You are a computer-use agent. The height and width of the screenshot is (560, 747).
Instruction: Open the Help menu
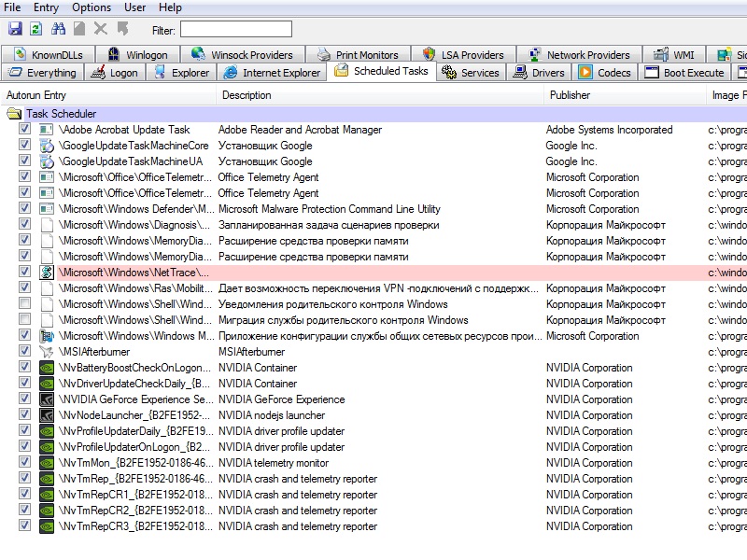tap(170, 7)
